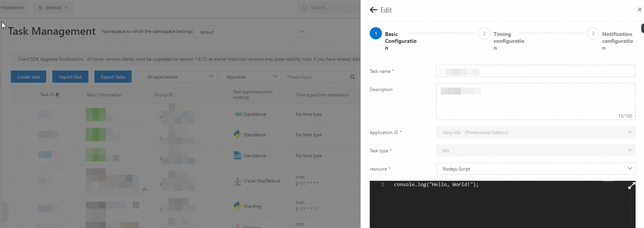644x228 pixels.
Task: Click the Description text area
Action: 536,101
